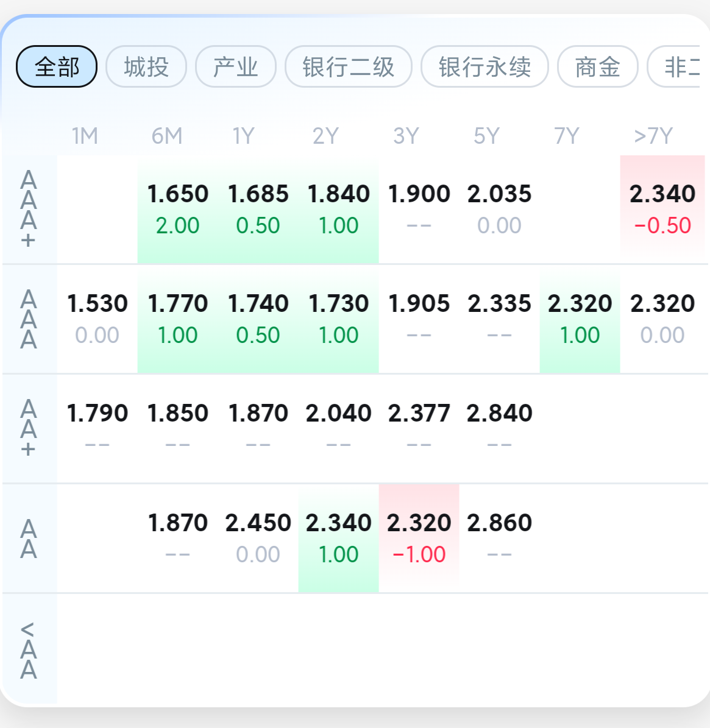Open AA 1Y cell showing 2.450
Screen dimensions: 710x728
(x=258, y=538)
